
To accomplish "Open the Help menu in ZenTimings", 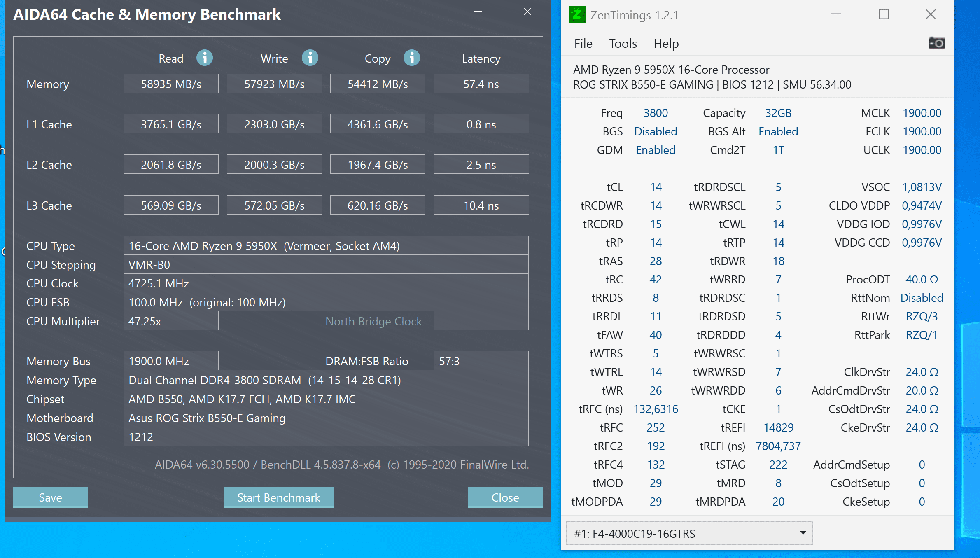I will click(666, 43).
